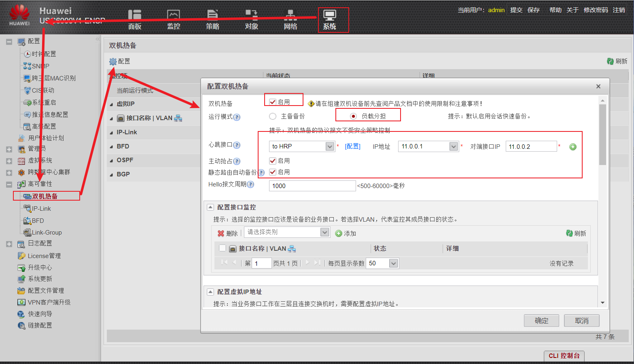Collapse 配置接口监控 section

point(210,207)
